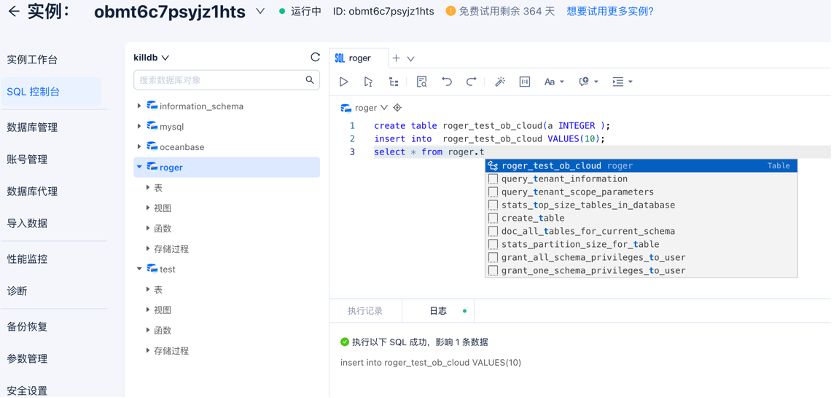Screen dimensions: 832x398
Task: Expand 存储过程 under the roger database
Action: [148, 248]
